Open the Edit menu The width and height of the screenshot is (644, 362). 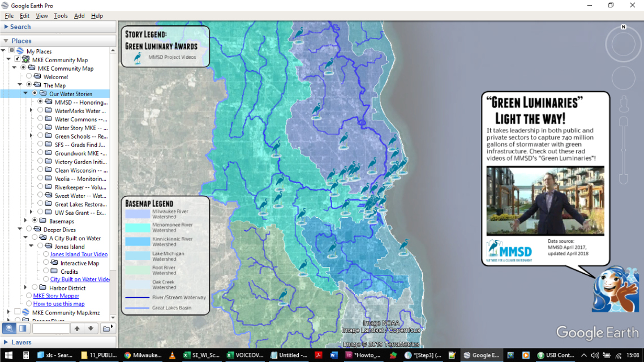(x=25, y=16)
